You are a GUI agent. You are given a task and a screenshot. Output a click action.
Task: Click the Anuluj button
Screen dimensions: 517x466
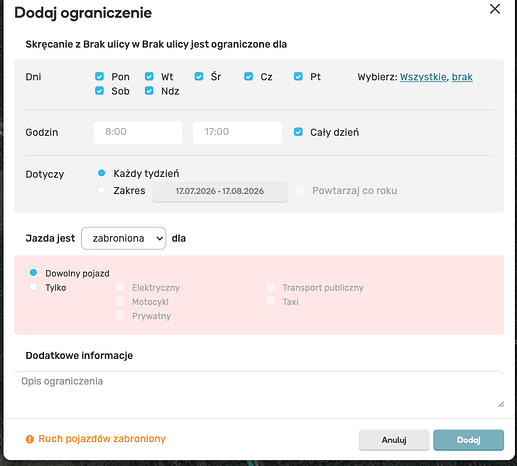[394, 440]
